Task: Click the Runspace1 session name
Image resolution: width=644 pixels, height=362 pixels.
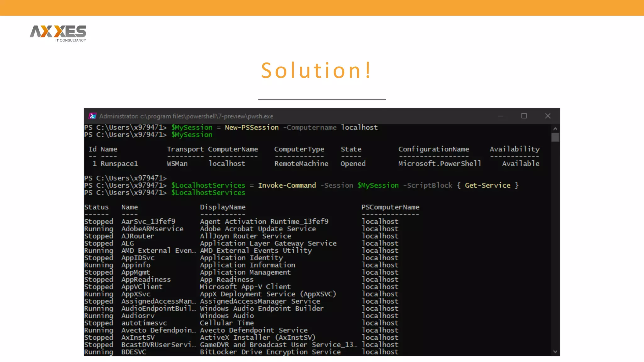Action: pos(119,164)
